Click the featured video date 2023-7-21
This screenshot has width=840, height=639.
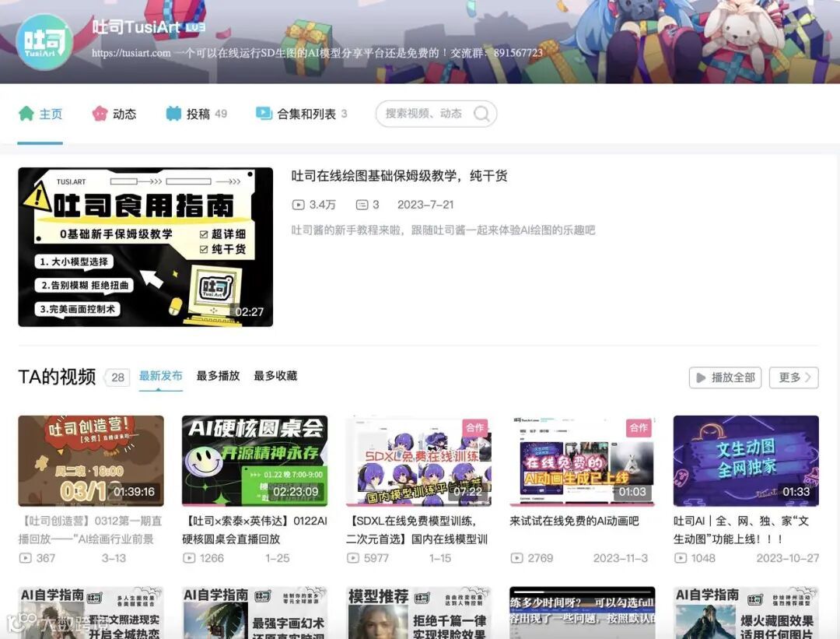pos(425,205)
